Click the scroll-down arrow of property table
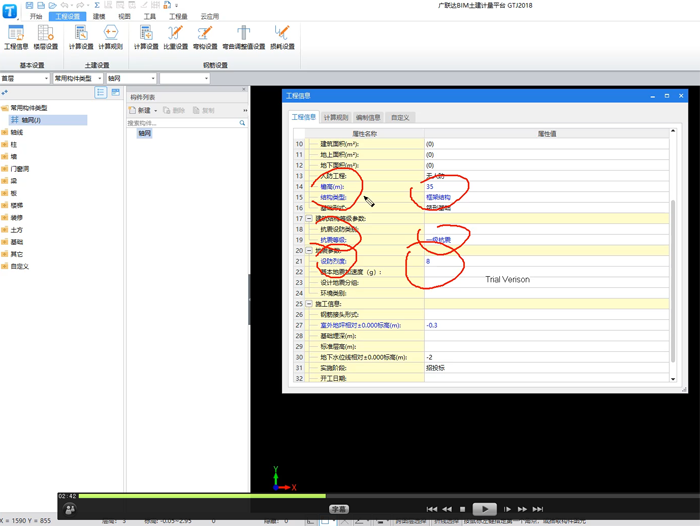The width and height of the screenshot is (700, 526). [673, 379]
